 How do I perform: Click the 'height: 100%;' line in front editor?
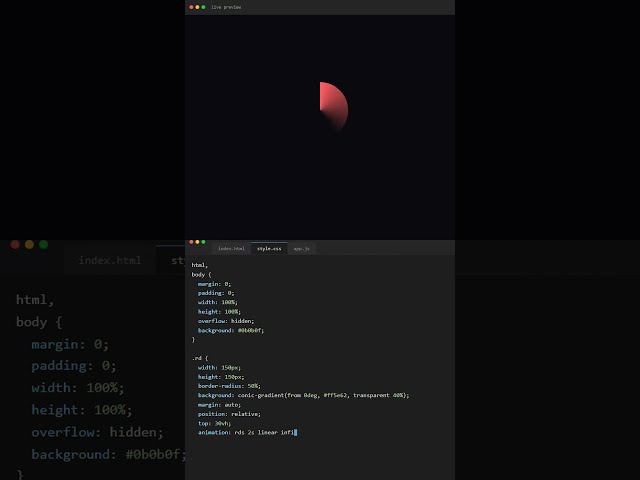tap(219, 312)
